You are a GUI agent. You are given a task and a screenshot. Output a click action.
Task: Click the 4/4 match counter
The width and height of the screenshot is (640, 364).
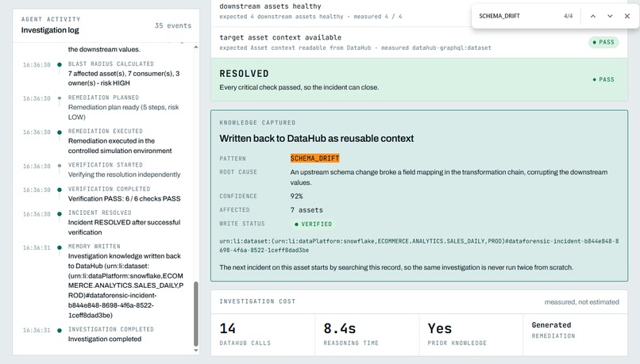(x=569, y=16)
